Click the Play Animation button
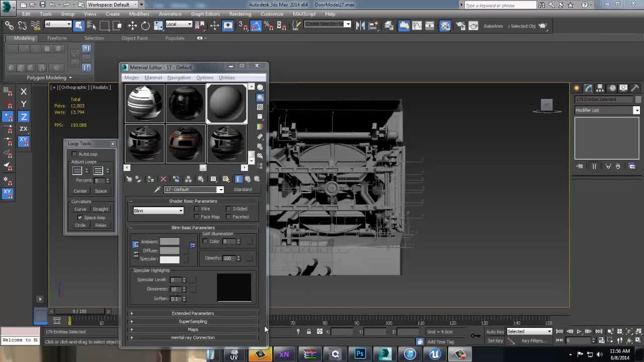The image size is (644, 362). [x=579, y=331]
